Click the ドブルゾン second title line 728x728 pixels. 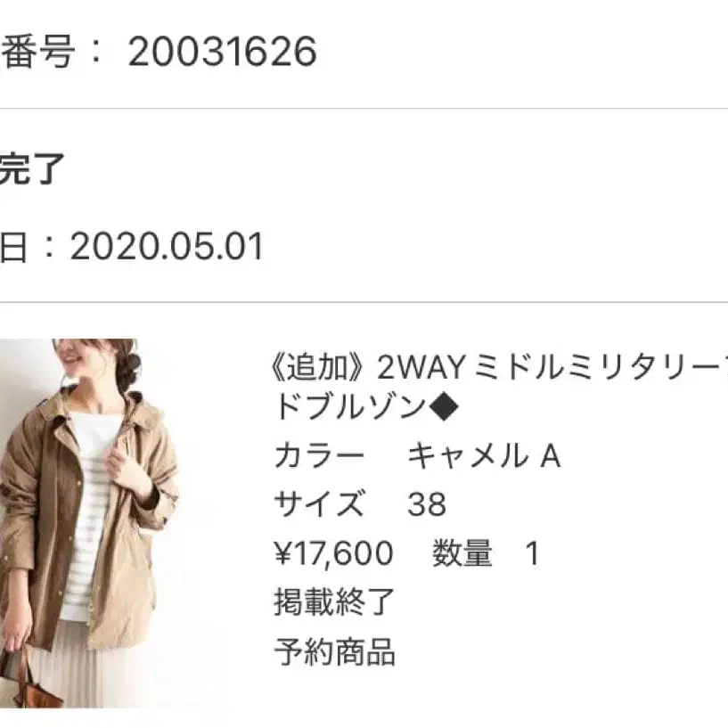point(350,407)
